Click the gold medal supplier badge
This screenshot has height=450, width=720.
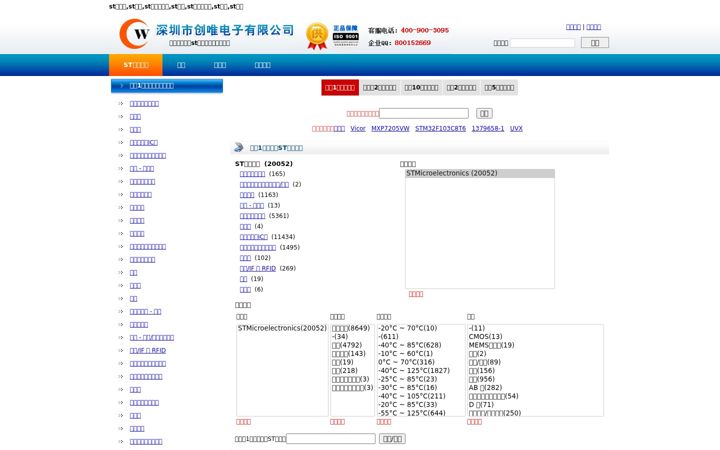[x=317, y=36]
